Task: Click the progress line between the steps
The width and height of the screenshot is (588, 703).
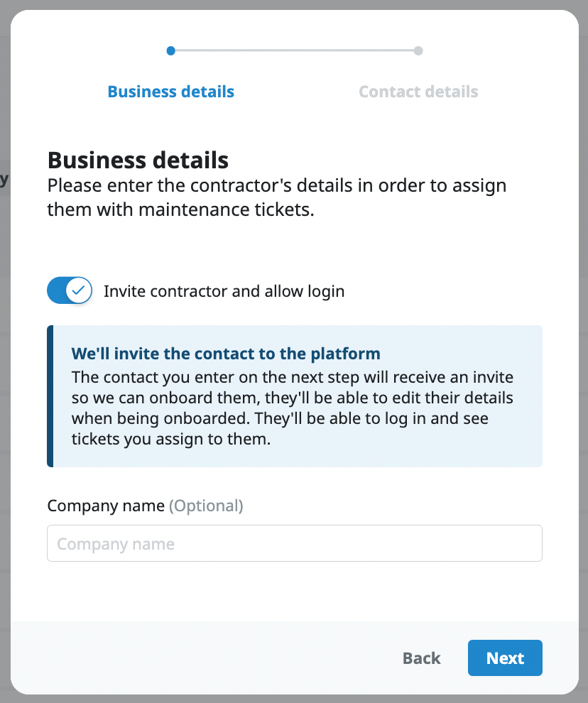Action: click(294, 50)
